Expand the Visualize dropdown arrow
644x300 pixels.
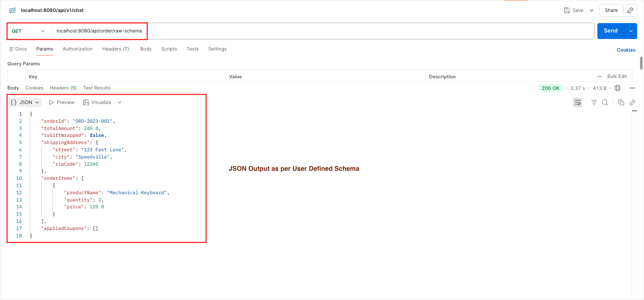120,103
